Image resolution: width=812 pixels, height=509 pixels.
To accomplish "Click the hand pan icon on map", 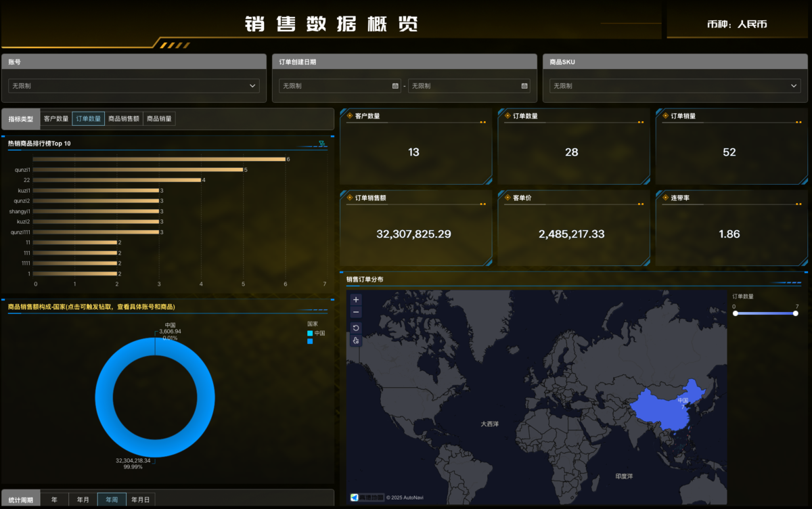I will pos(356,340).
